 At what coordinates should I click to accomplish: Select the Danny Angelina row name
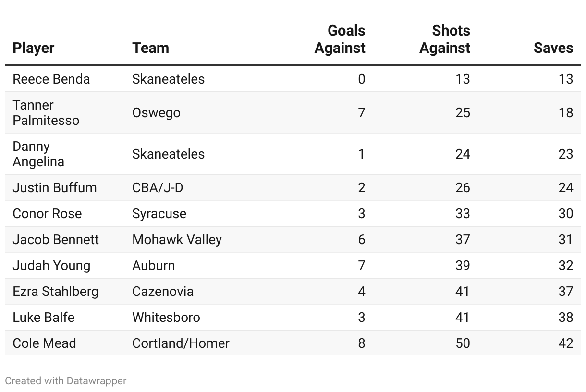[38, 154]
